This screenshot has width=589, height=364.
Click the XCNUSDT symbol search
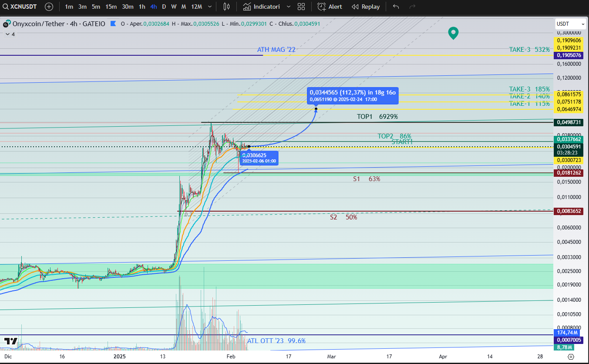pos(22,7)
